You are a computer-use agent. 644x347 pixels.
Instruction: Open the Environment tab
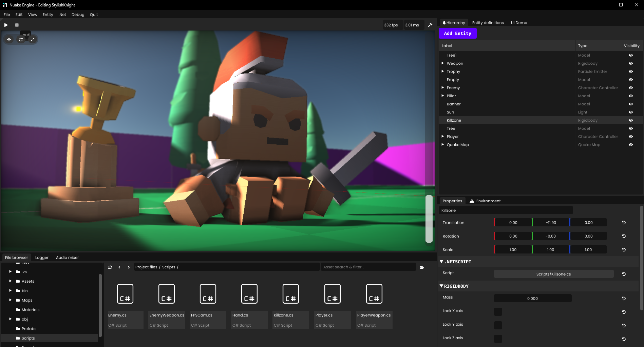pyautogui.click(x=485, y=201)
